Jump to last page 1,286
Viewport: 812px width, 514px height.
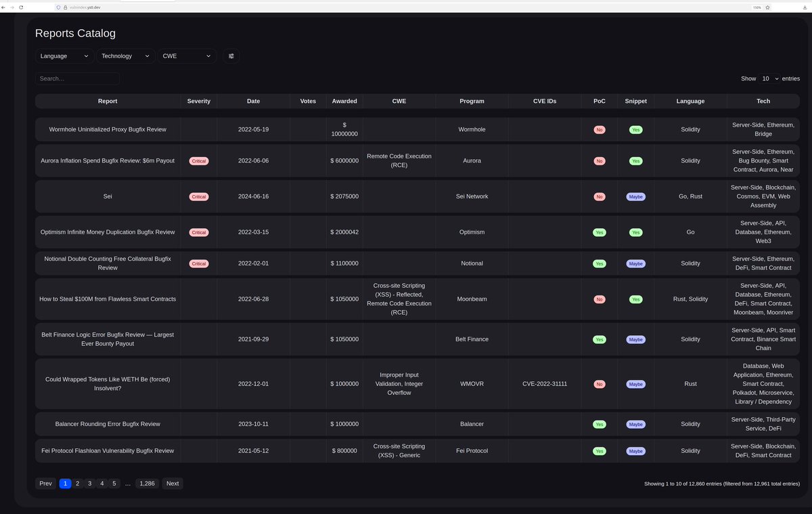pyautogui.click(x=148, y=484)
